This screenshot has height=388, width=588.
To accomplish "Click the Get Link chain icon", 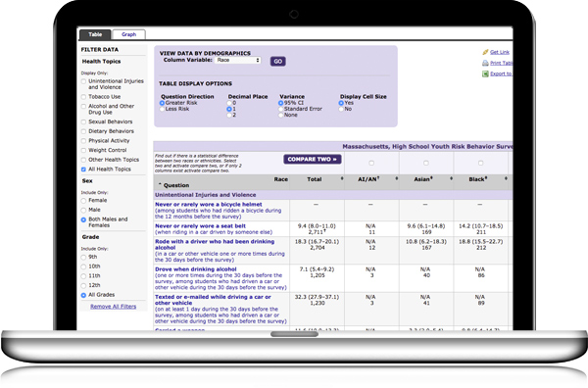I will 485,52.
